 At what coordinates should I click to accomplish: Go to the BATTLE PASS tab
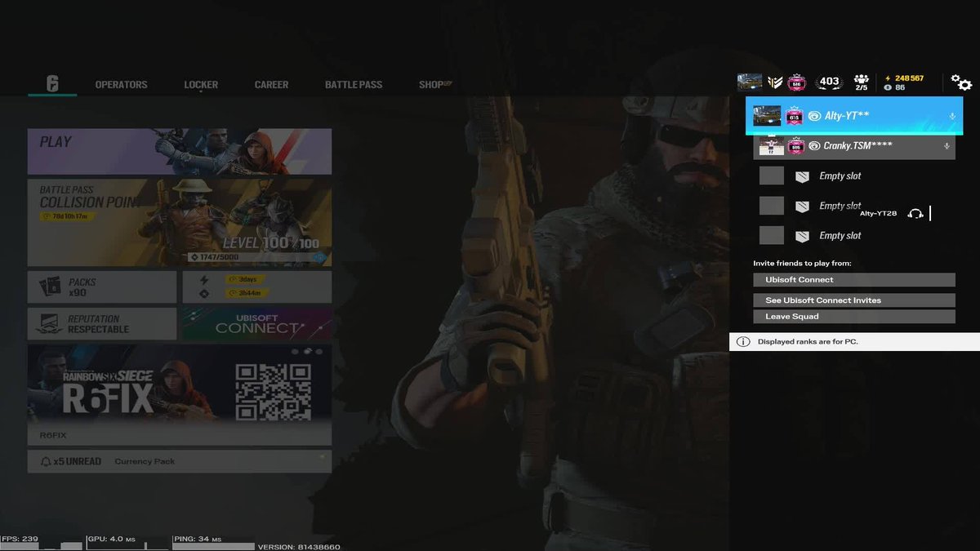(354, 85)
